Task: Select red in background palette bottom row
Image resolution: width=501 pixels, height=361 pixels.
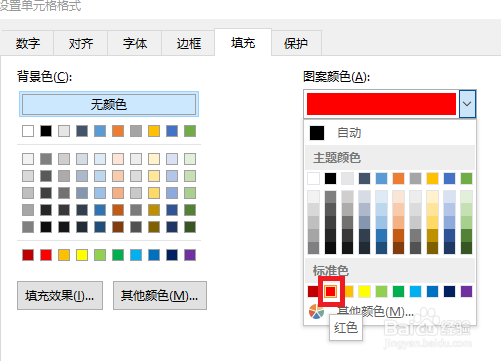Action: click(46, 255)
